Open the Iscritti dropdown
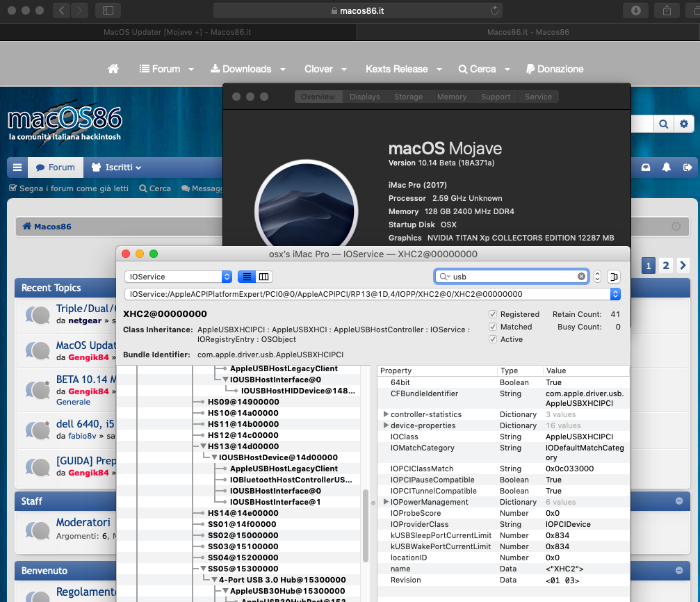Image resolution: width=700 pixels, height=602 pixels. coord(116,168)
